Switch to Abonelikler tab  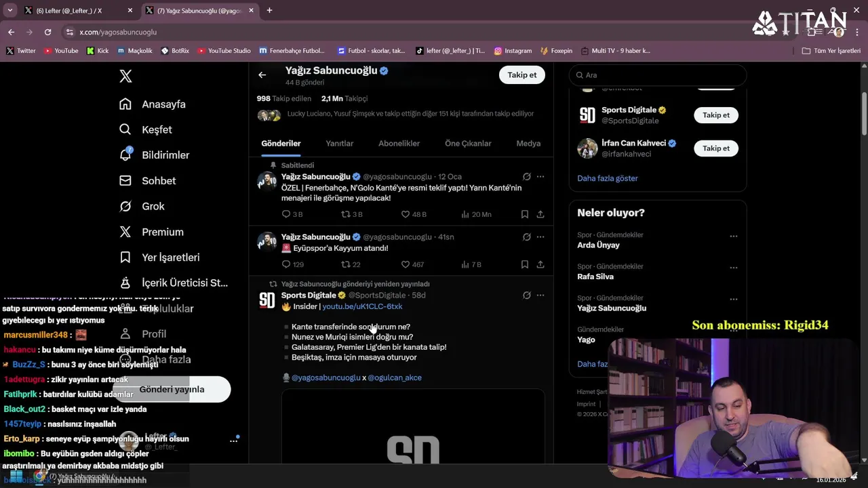point(399,144)
